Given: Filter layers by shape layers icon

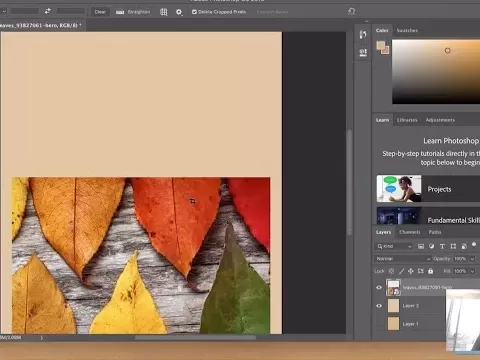Looking at the screenshot, I should click(x=453, y=246).
